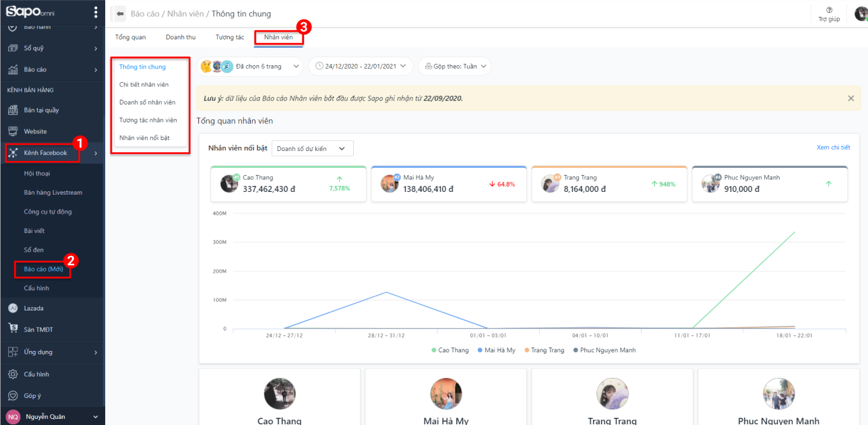Viewport: 868px width, 425px height.
Task: Click the Bán tại quầy store icon
Action: tap(12, 110)
